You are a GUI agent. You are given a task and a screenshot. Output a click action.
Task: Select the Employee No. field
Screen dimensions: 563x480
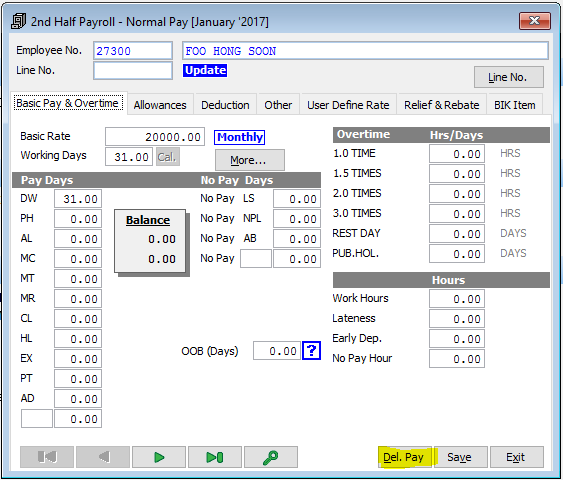tap(133, 51)
